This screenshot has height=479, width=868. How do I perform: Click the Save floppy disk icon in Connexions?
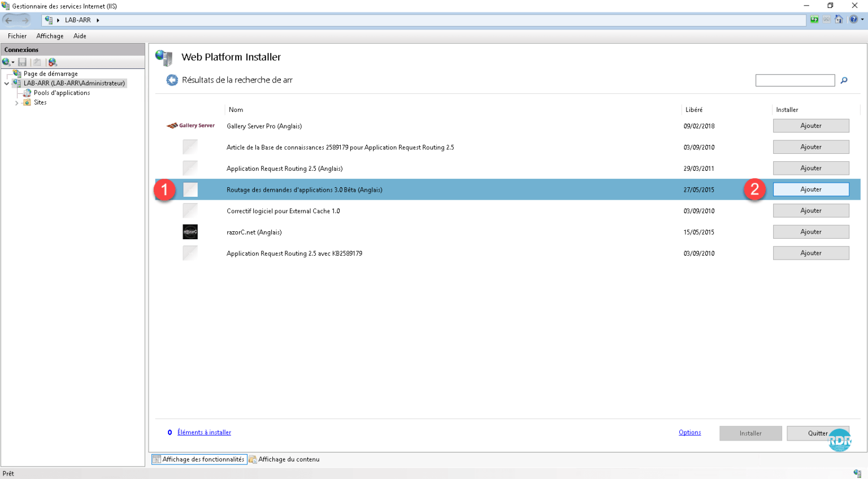(x=22, y=62)
